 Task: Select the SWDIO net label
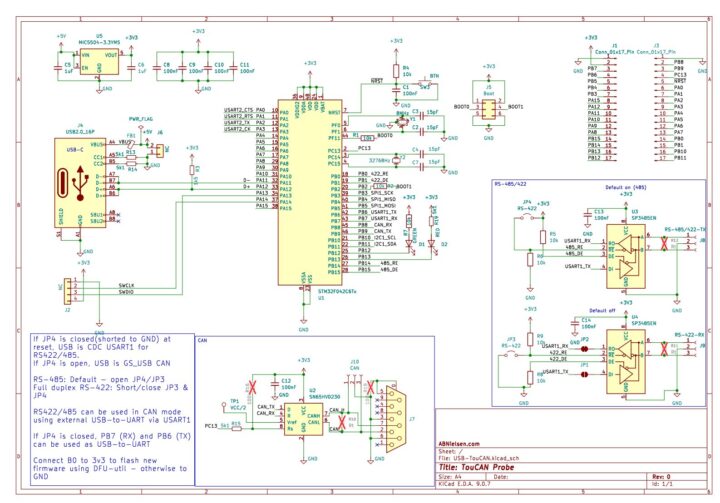(x=126, y=292)
